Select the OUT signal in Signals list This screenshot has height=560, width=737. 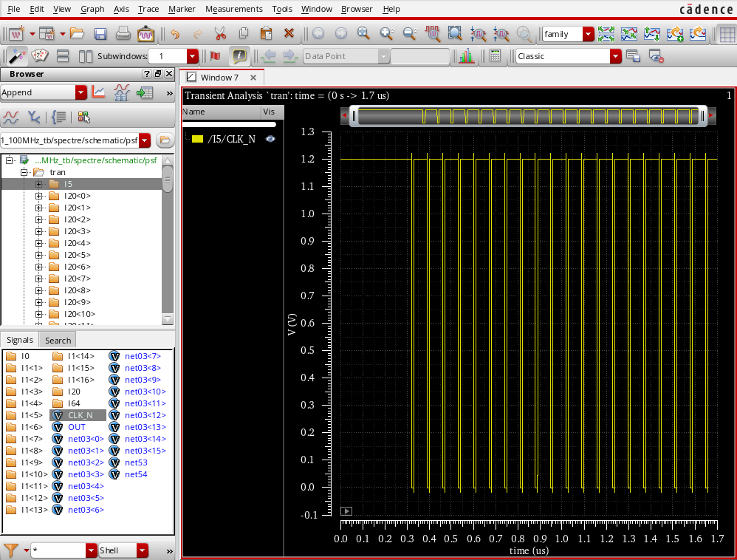coord(76,427)
